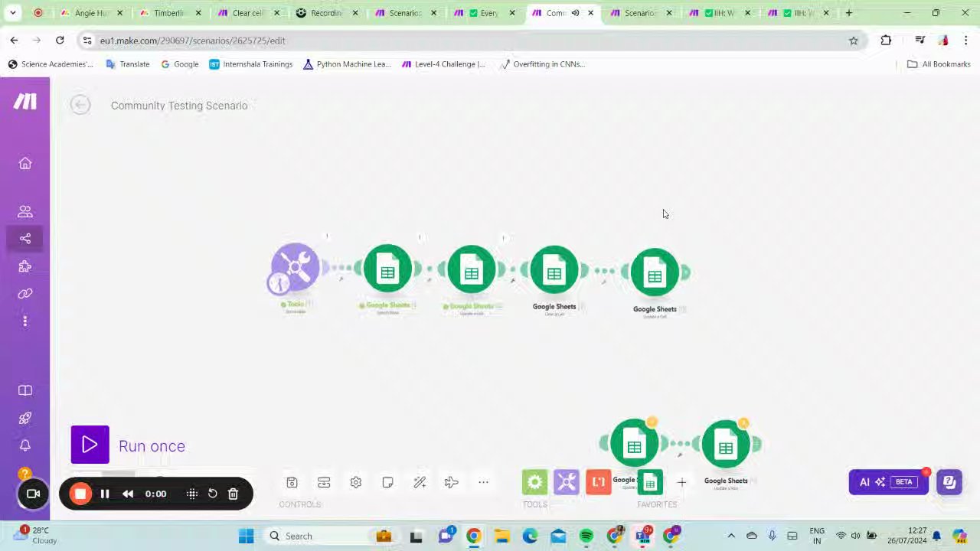This screenshot has width=980, height=551.
Task: Select the unlinked lower-right Google Sheets module
Action: tap(725, 444)
